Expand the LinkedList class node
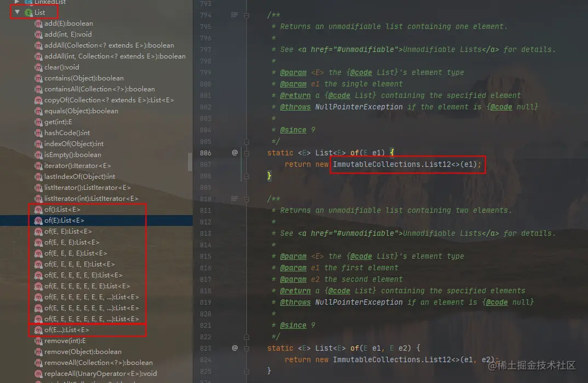This screenshot has height=383, width=588. 17,2
